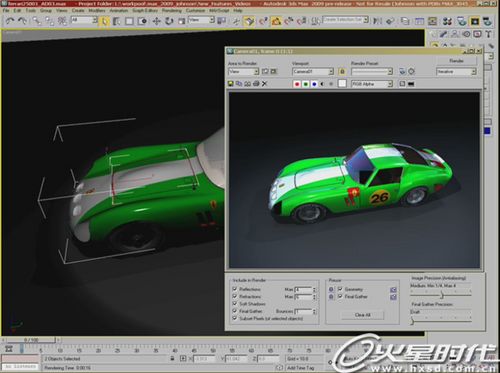Image resolution: width=500 pixels, height=373 pixels.
Task: Click the Mirror tool icon
Action: click(377, 21)
